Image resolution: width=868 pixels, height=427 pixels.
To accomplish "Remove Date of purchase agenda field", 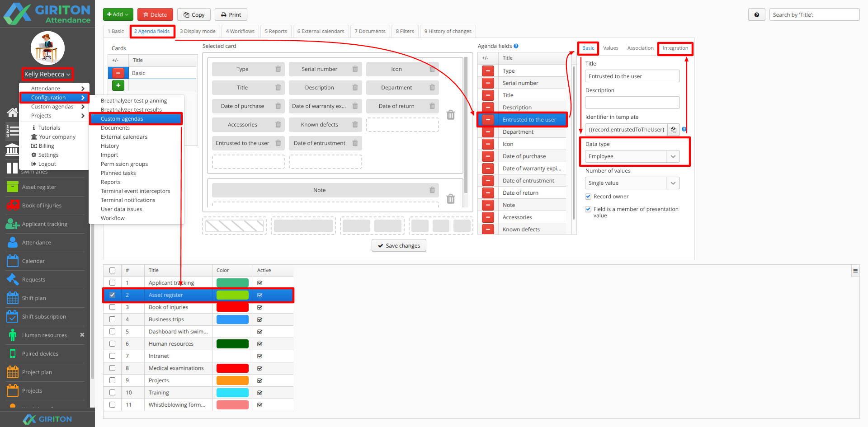I will point(488,156).
